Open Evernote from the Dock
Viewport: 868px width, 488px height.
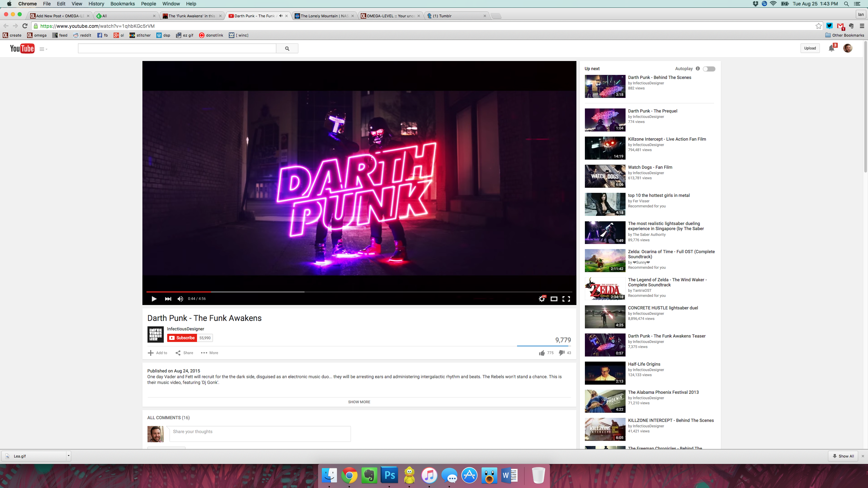pos(369,475)
